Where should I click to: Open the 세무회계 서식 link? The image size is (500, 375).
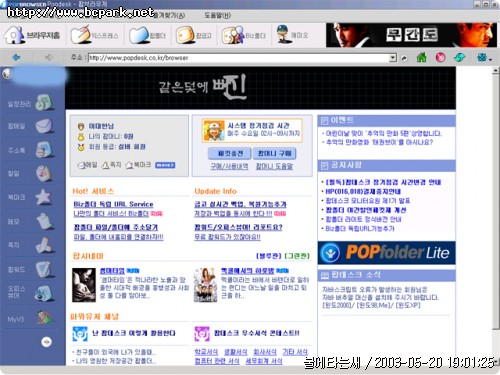(x=264, y=361)
